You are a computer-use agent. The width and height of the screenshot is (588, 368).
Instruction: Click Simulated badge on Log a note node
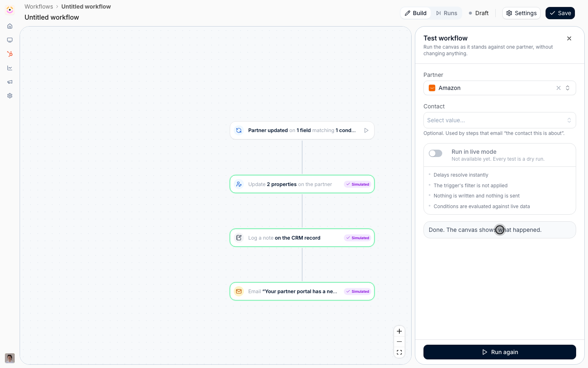pos(358,238)
